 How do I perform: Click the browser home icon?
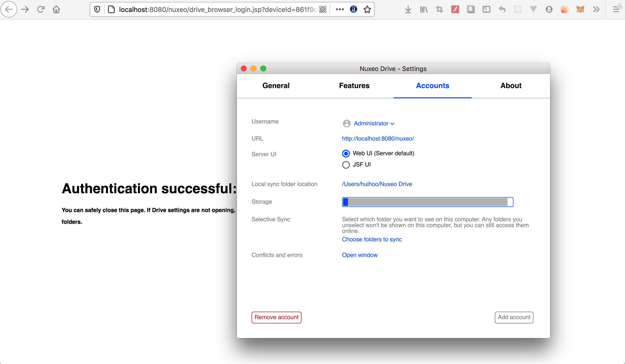(56, 10)
